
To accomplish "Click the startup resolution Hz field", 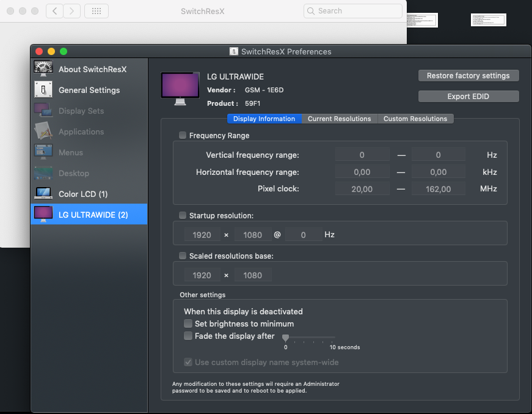I will pyautogui.click(x=304, y=234).
